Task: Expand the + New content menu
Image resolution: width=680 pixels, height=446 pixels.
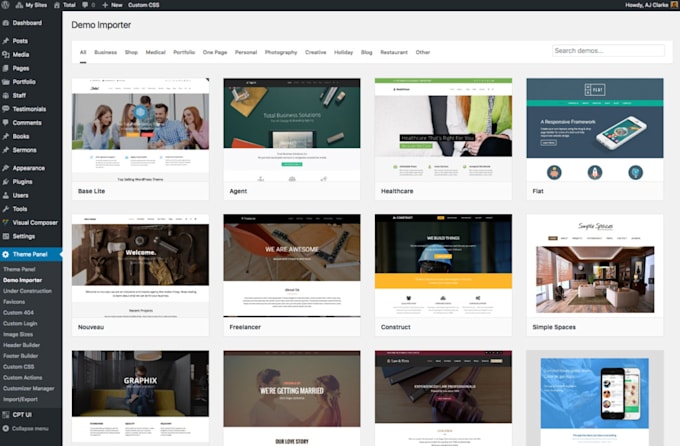Action: coord(111,5)
